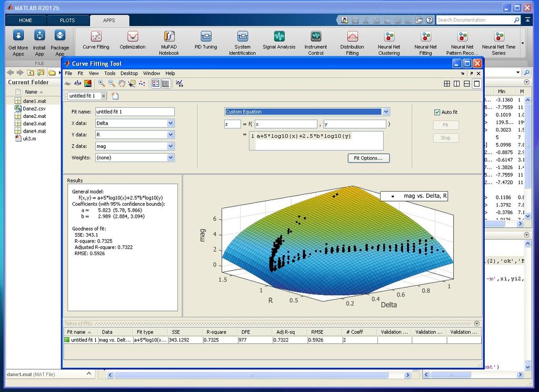Activate the Data Cursor tool

(x=132, y=83)
